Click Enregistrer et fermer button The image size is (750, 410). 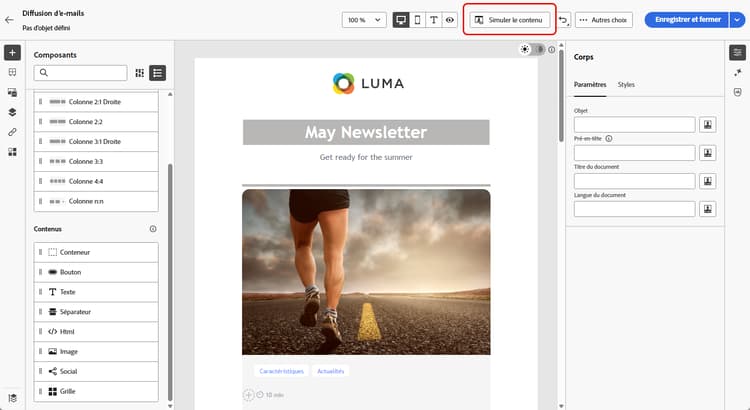(687, 20)
